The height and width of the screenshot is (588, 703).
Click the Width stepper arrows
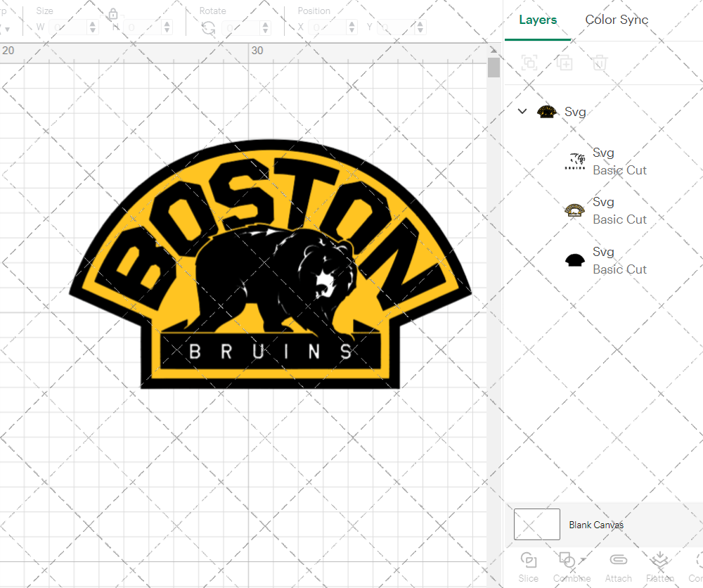point(93,27)
